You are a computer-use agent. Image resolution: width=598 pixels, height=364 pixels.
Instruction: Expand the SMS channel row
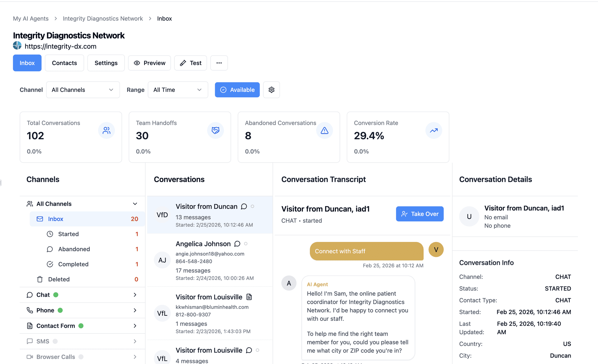click(x=83, y=341)
